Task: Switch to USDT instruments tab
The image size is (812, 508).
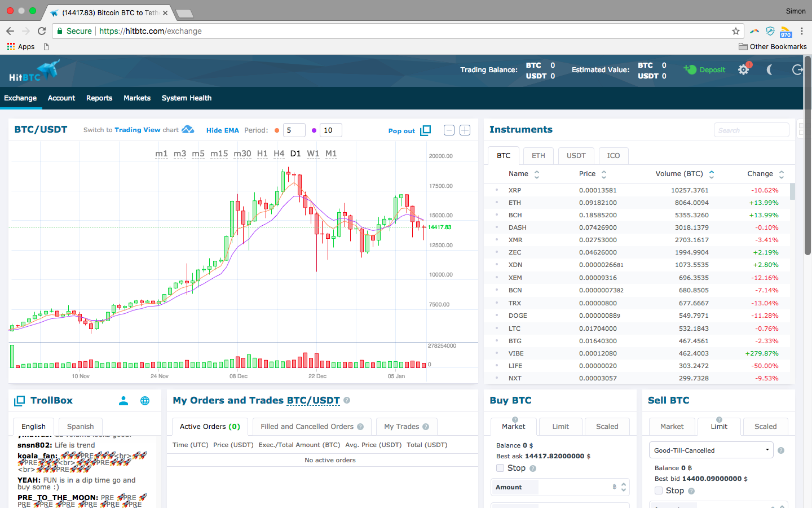Action: click(x=576, y=156)
